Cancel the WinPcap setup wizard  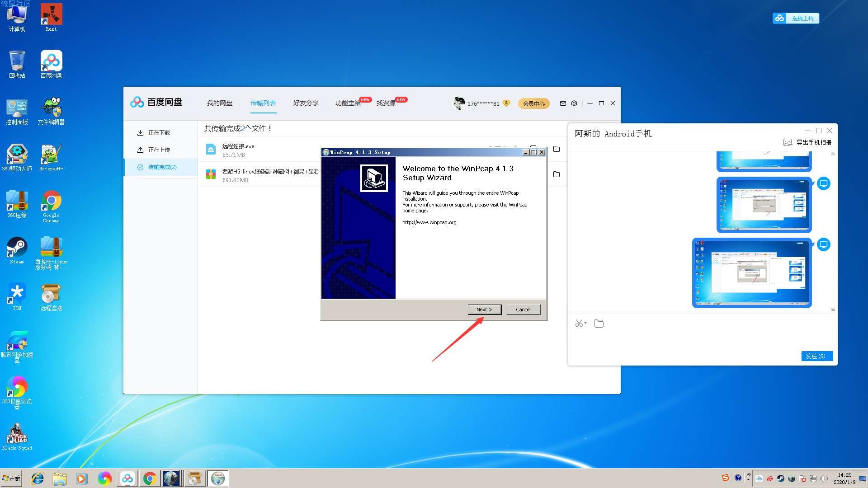[x=523, y=310]
